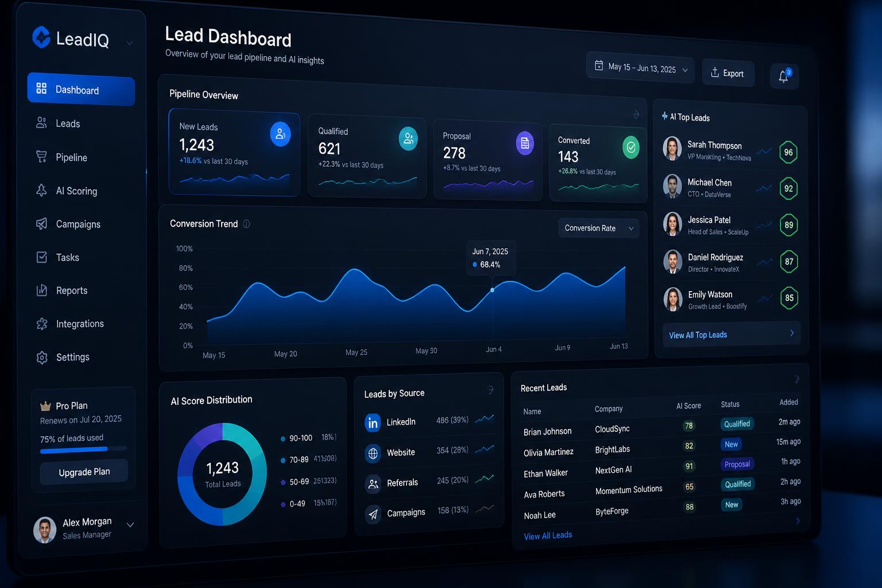Click the New Leads value 1,243
The height and width of the screenshot is (588, 882).
coord(196,145)
